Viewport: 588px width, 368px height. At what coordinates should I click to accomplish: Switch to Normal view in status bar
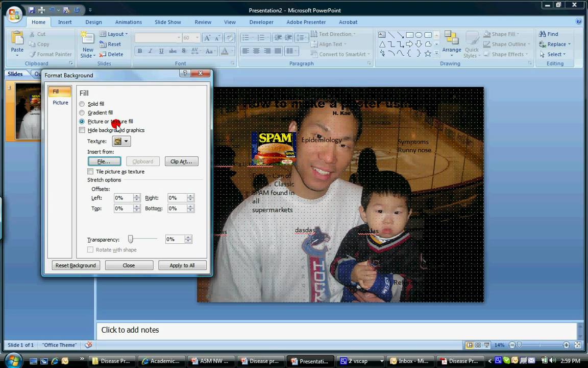(x=469, y=344)
